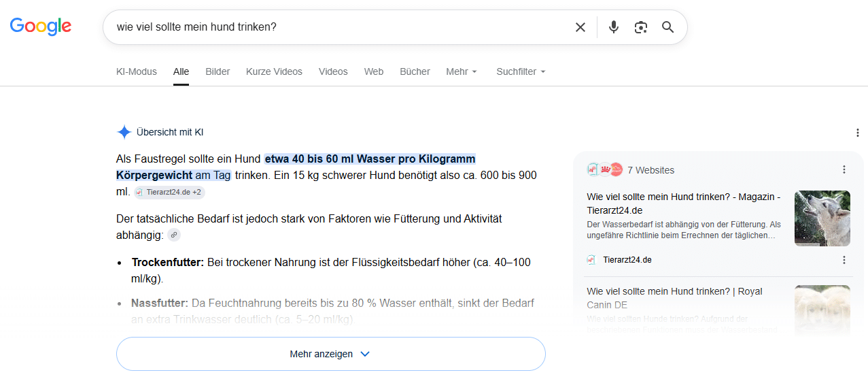Click the husky dog thumbnail
The image size is (868, 377).
coord(822,218)
